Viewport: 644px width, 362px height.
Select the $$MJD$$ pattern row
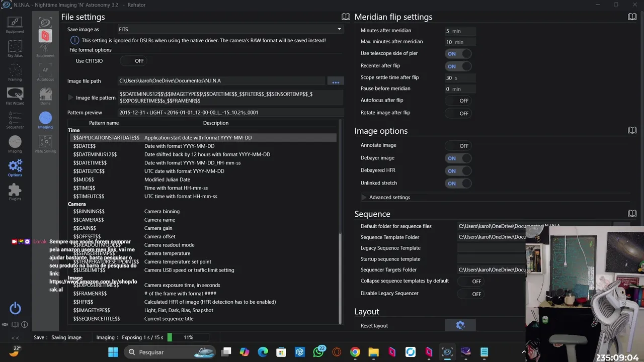click(202, 179)
